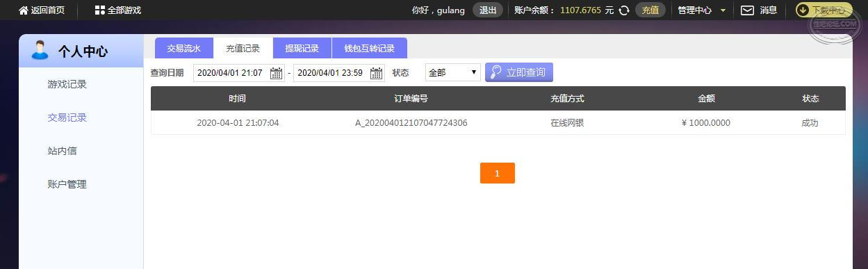This screenshot has width=868, height=269.
Task: Open calendar picker for end date
Action: pos(376,73)
